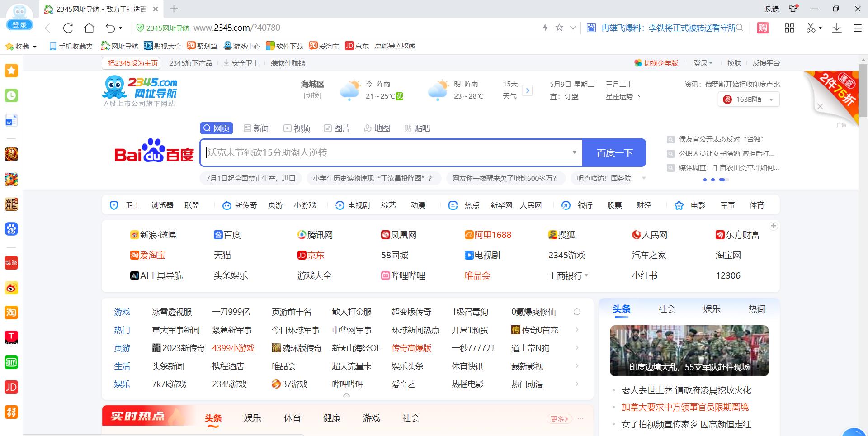This screenshot has width=868, height=436.
Task: Open iQIYI from the left sidebar
Action: (11, 362)
